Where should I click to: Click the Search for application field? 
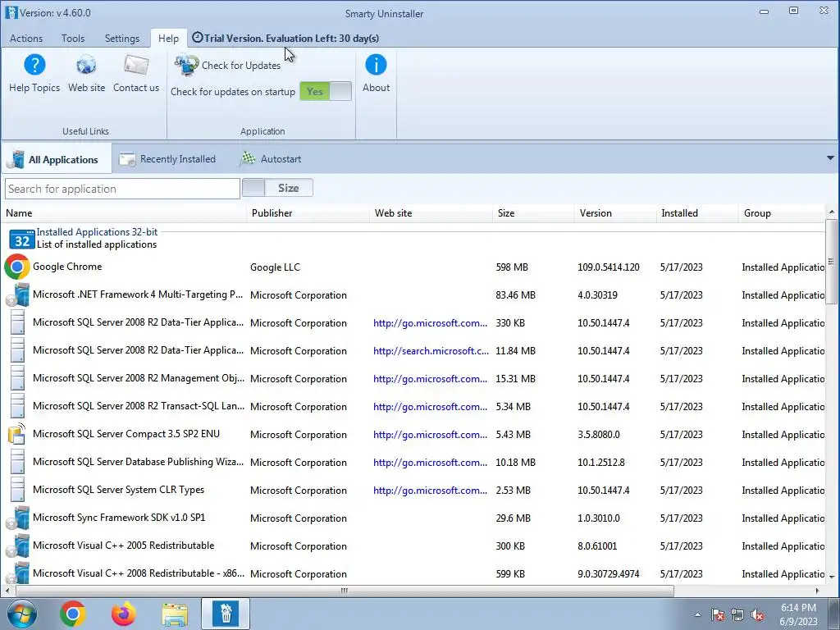[122, 189]
